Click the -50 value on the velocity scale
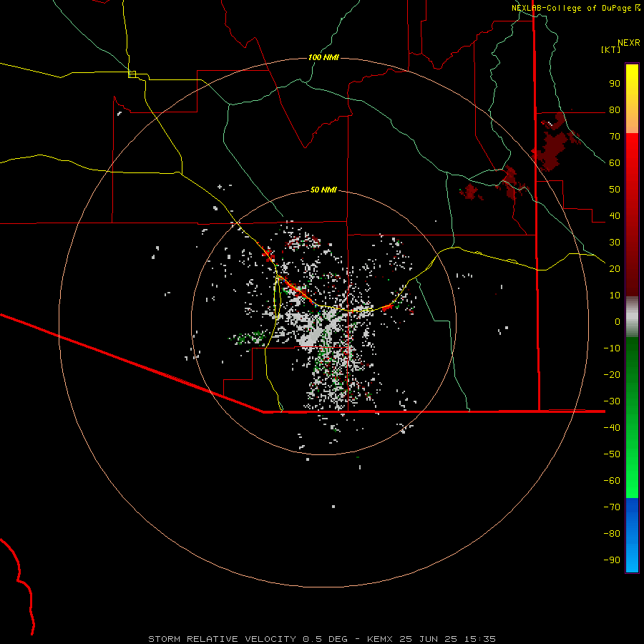Viewport: 644px width, 644px height. click(612, 454)
